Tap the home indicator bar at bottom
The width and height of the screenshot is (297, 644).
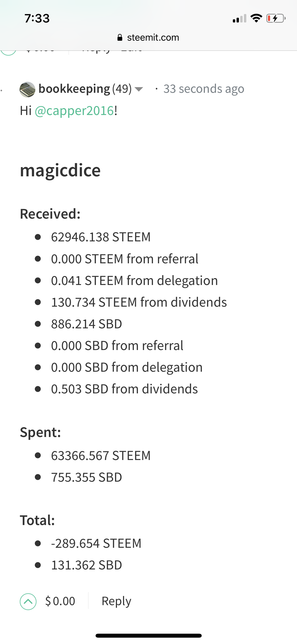[x=148, y=636]
